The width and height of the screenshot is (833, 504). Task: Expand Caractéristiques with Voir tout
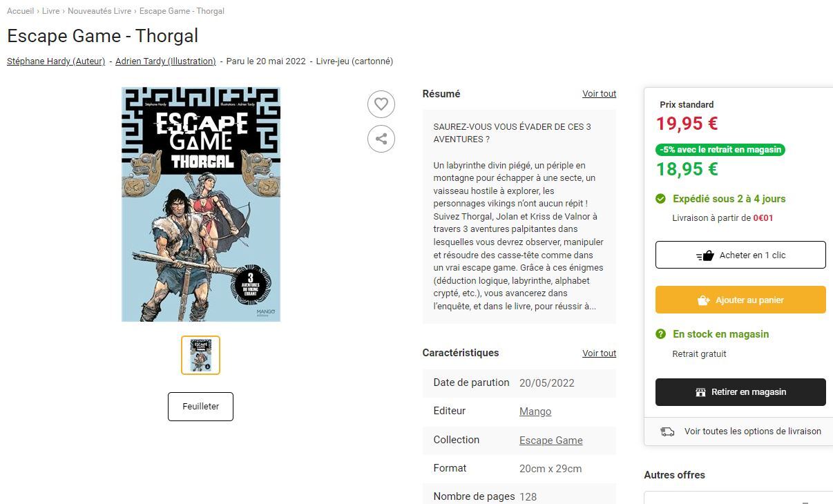point(599,353)
